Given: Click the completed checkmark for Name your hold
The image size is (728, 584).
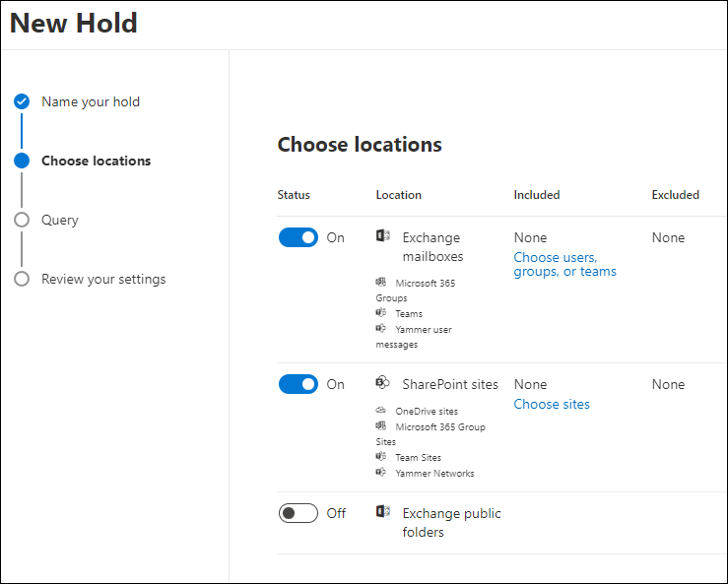Looking at the screenshot, I should [22, 101].
